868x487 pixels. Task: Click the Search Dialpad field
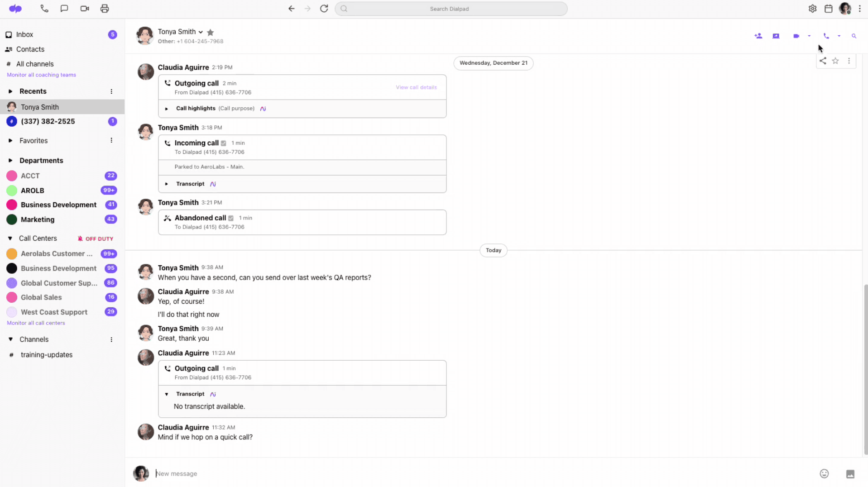point(451,9)
